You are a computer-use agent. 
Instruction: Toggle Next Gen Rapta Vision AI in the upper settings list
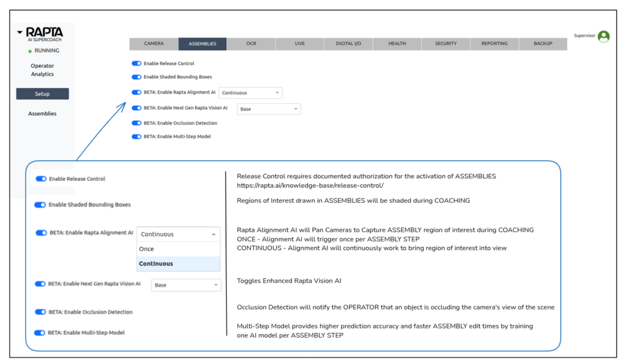click(137, 108)
